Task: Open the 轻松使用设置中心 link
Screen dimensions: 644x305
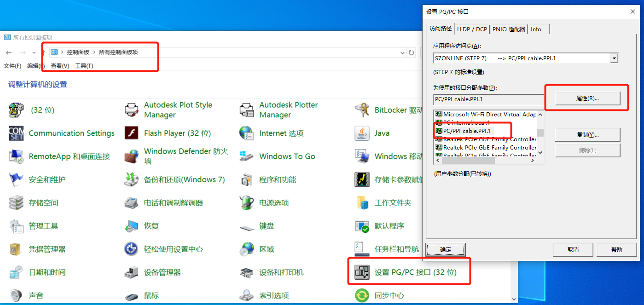Action: [174, 249]
